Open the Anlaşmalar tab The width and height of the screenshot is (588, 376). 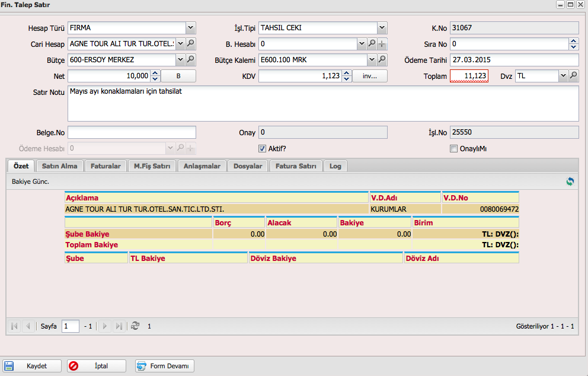(202, 166)
